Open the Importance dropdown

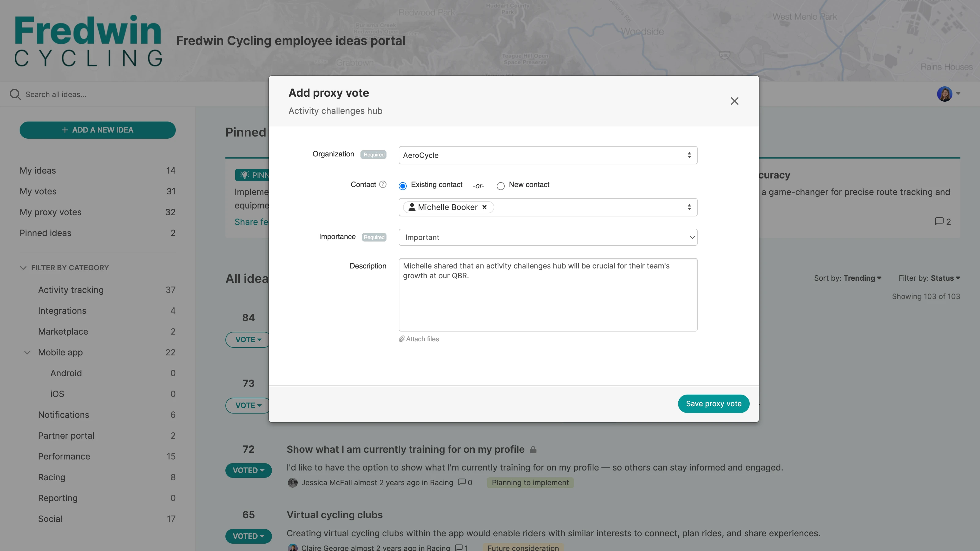point(548,237)
